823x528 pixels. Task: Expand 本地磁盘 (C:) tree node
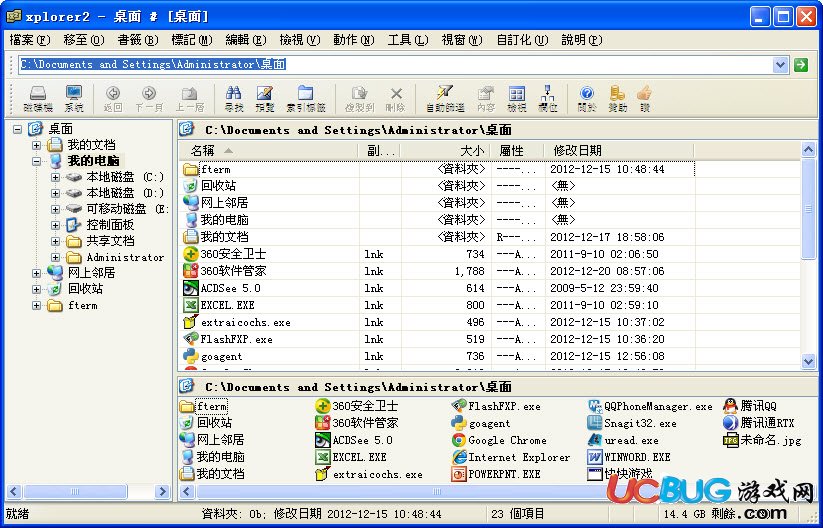[55, 177]
